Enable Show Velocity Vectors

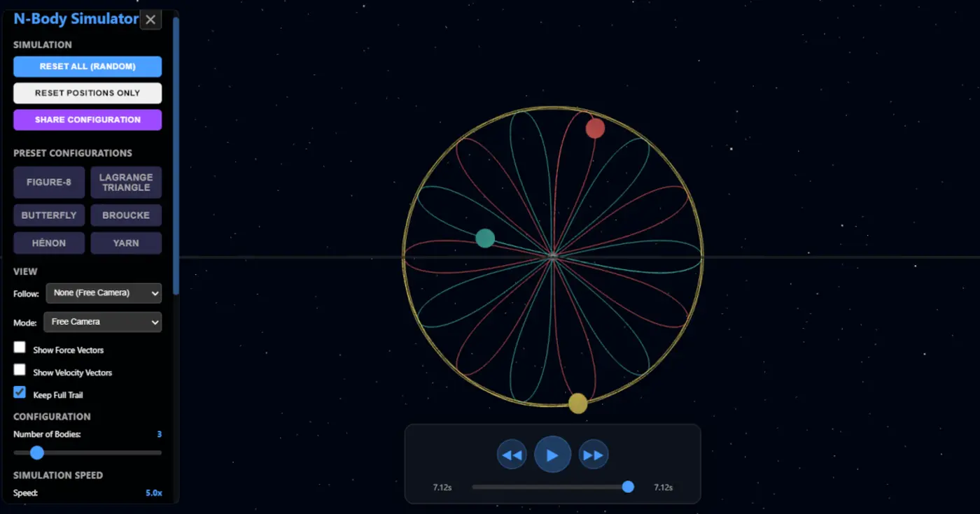pyautogui.click(x=20, y=369)
